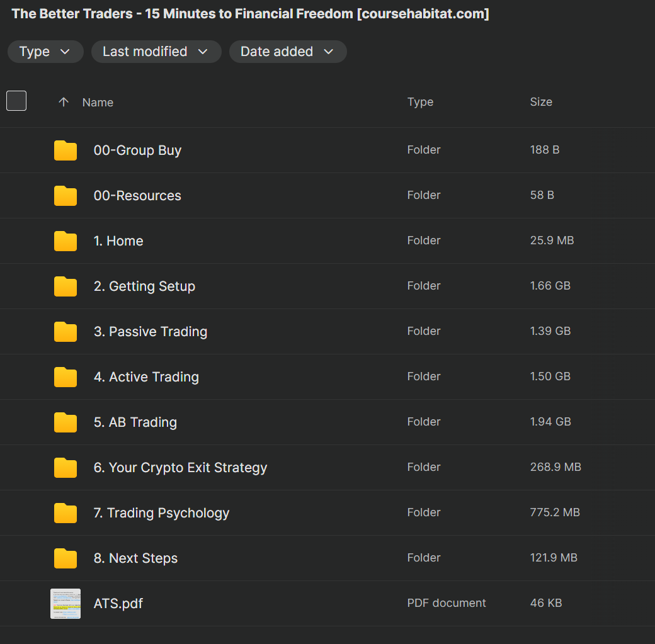Click the 00-Resources folder icon
The image size is (655, 644).
65,196
